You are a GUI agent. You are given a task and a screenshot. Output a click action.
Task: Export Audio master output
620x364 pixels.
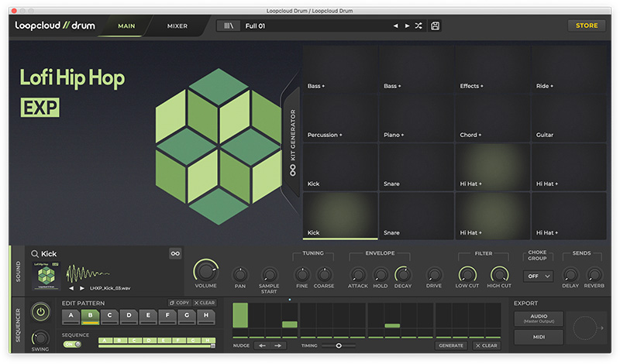point(539,318)
